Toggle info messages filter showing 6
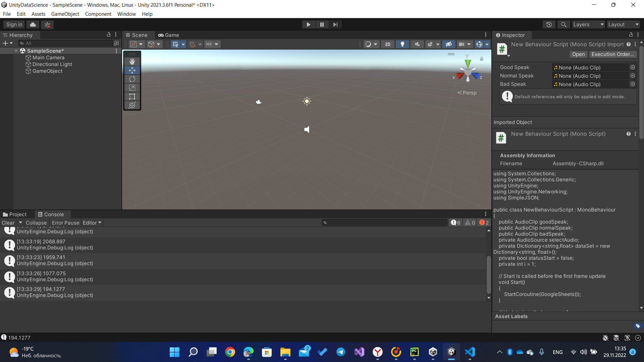 pyautogui.click(x=455, y=223)
